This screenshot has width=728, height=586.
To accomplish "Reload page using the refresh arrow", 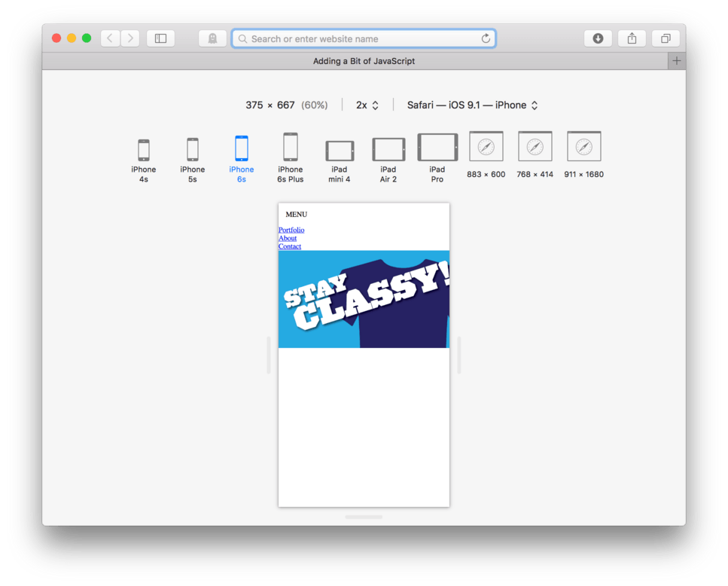I will (x=486, y=38).
